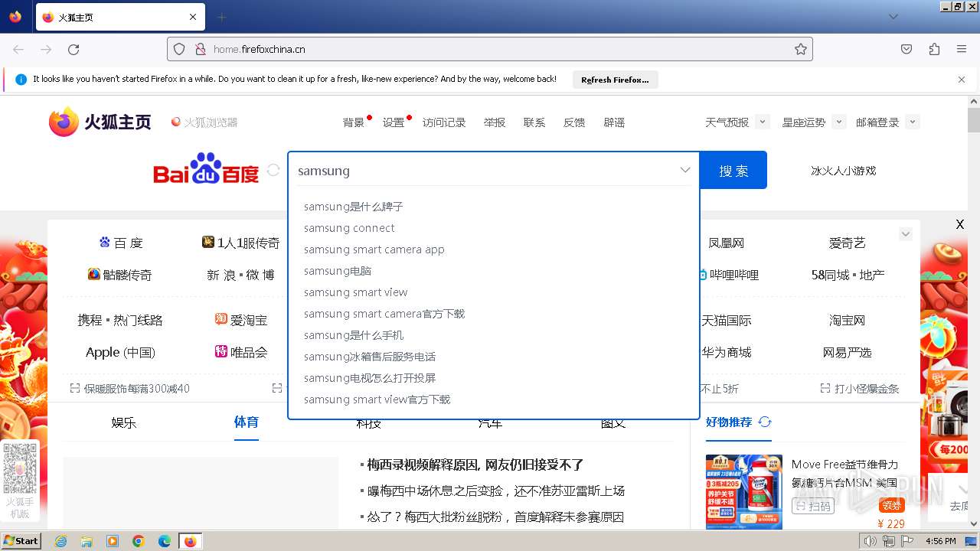
Task: Click the Baidu 百度 logo
Action: 206,169
